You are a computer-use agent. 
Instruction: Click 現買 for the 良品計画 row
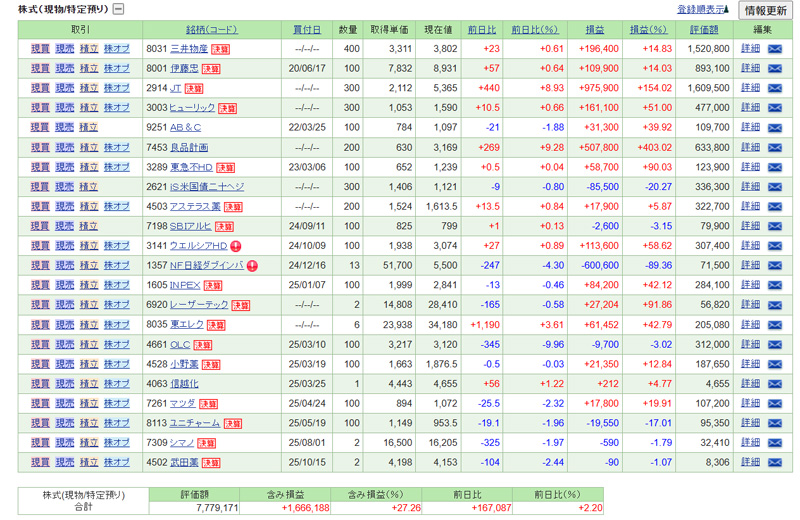coord(40,147)
